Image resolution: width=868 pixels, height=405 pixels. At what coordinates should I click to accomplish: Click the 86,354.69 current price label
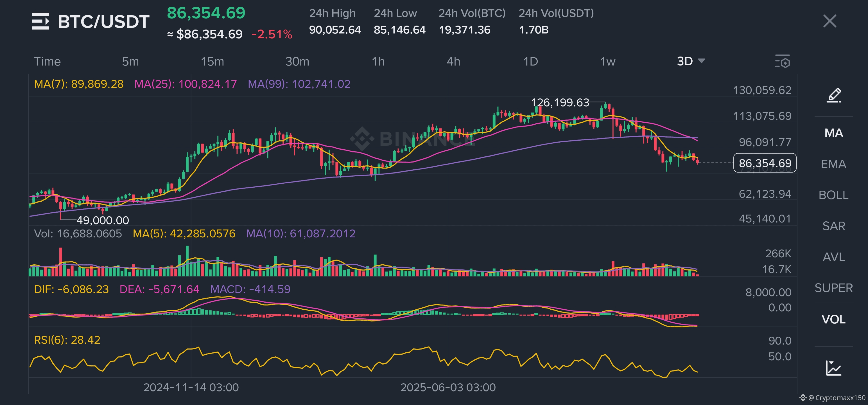pos(765,163)
